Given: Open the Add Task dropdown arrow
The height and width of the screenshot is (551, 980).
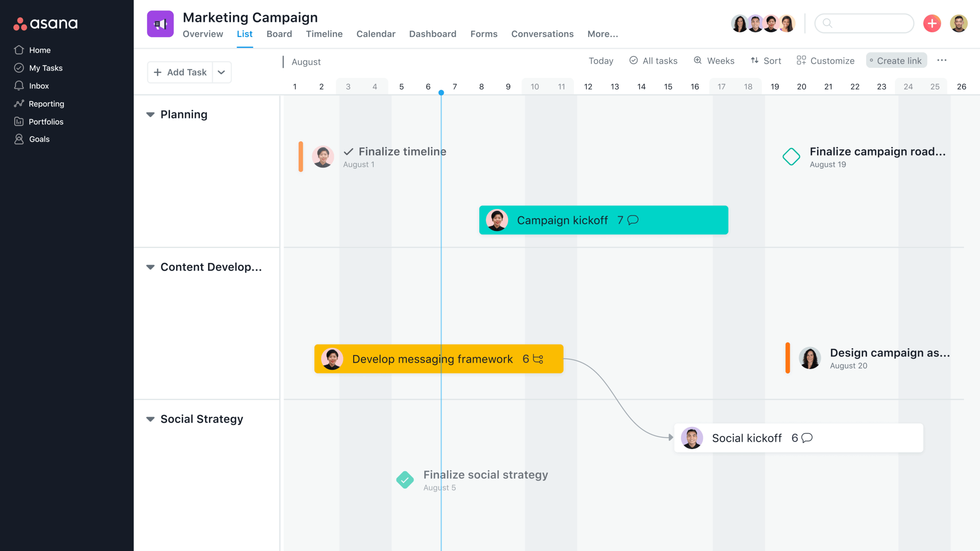Looking at the screenshot, I should (222, 72).
